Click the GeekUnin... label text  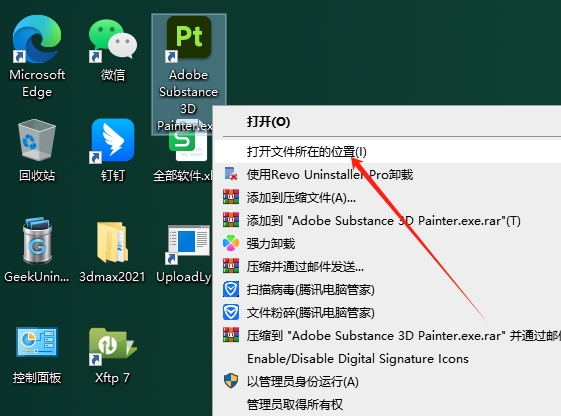coord(37,276)
